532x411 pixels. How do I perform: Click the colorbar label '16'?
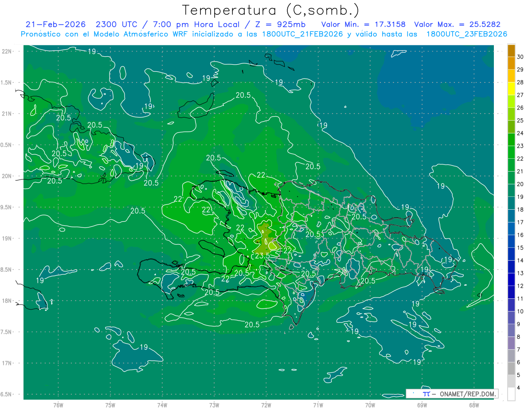tap(520, 235)
